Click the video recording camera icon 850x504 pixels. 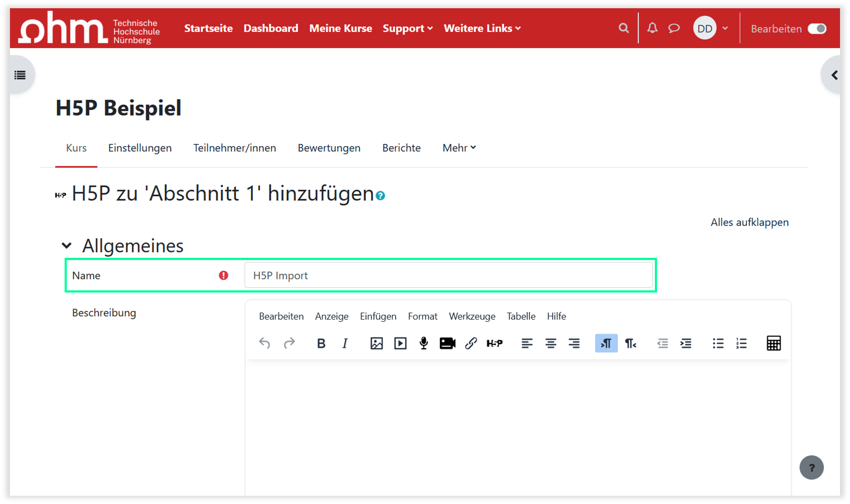pyautogui.click(x=447, y=344)
